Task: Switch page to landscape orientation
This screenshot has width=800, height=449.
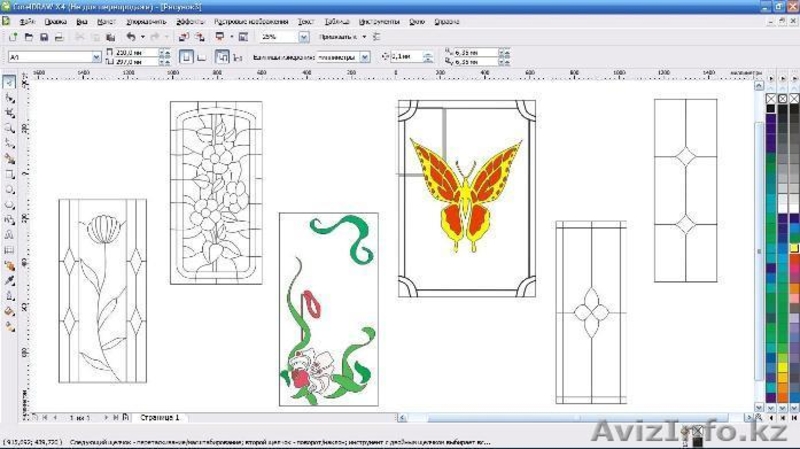Action: tap(201, 57)
